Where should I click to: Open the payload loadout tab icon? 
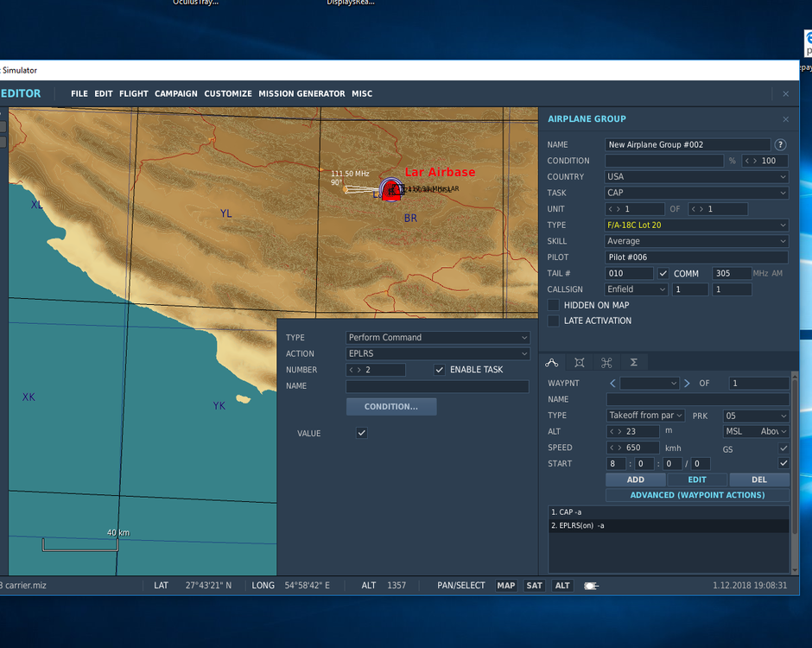point(579,362)
